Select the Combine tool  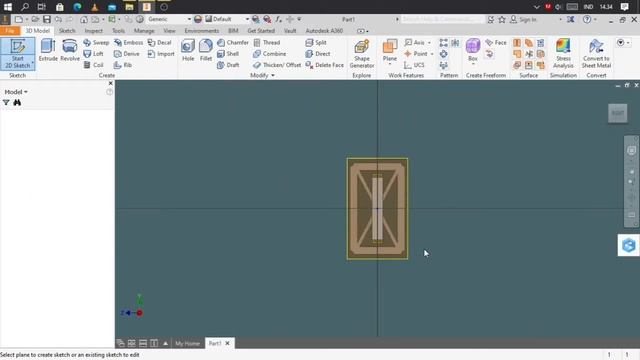coord(269,54)
